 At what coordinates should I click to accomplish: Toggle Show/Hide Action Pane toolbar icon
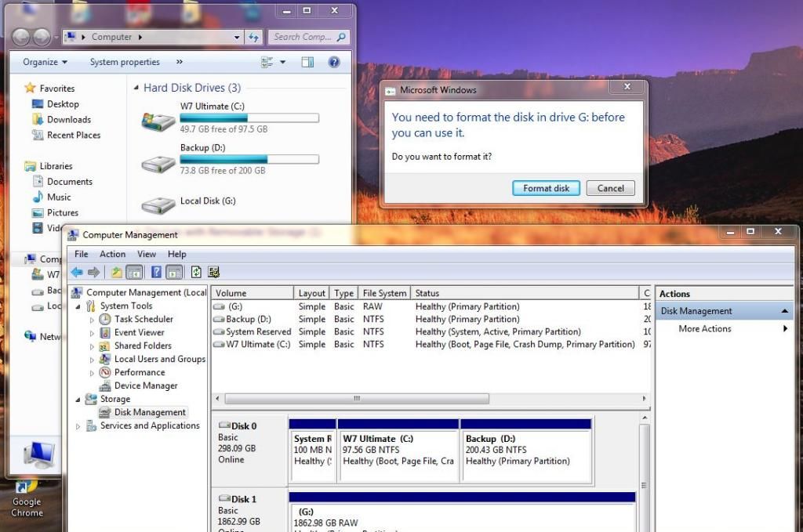click(x=174, y=272)
